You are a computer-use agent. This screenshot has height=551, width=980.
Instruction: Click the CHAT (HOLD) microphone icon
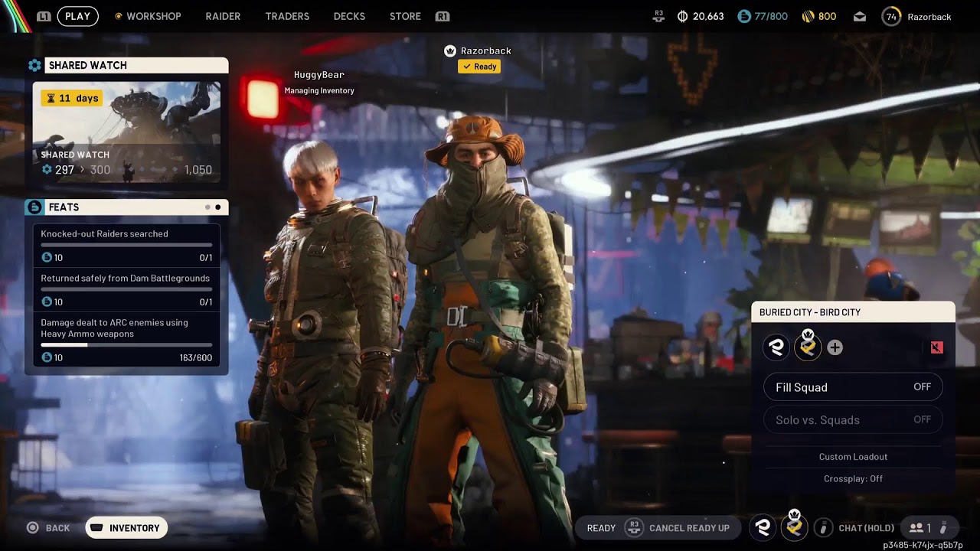click(823, 527)
